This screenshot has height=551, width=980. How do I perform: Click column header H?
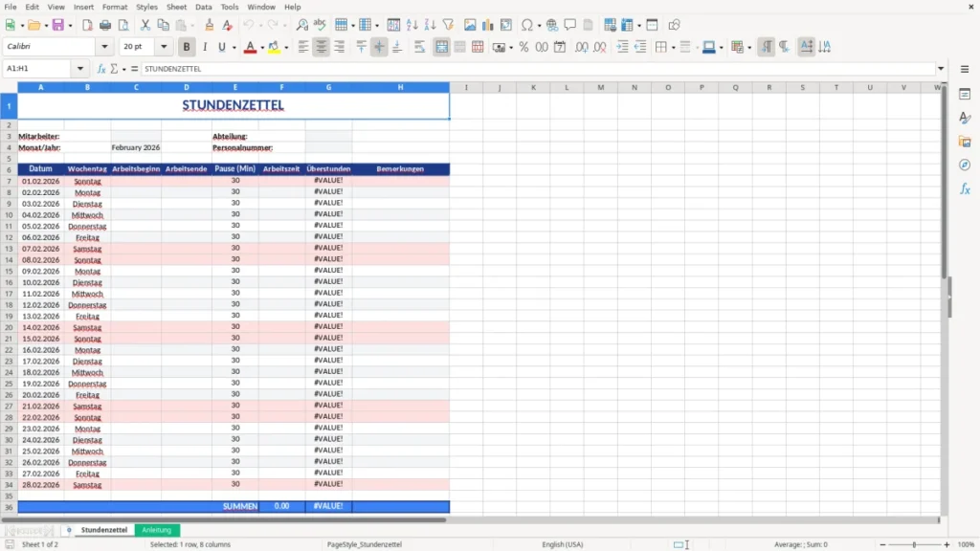(401, 87)
